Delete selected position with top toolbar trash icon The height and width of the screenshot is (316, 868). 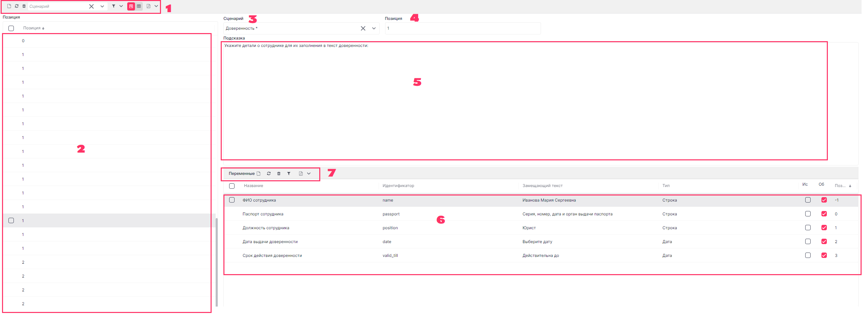coord(24,6)
